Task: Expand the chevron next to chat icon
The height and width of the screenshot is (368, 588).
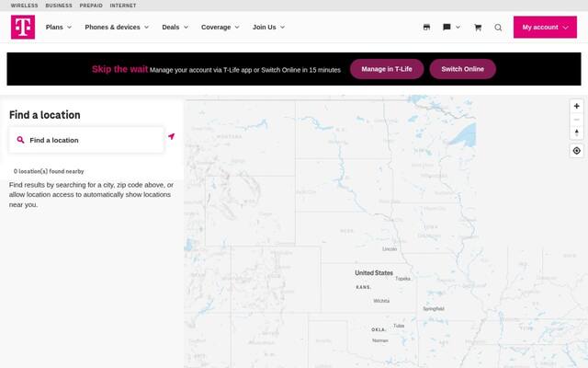Action: point(458,27)
